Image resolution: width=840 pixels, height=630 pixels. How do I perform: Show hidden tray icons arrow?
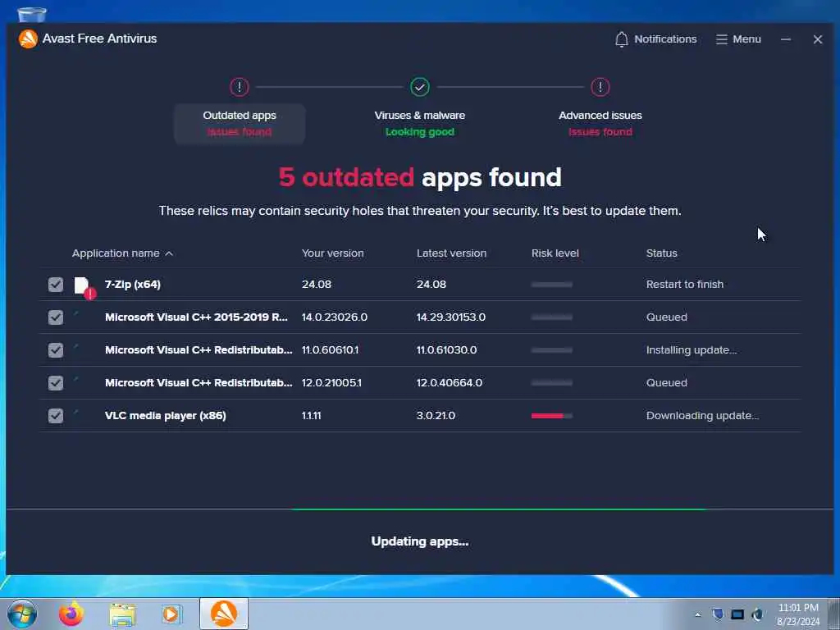pyautogui.click(x=697, y=614)
